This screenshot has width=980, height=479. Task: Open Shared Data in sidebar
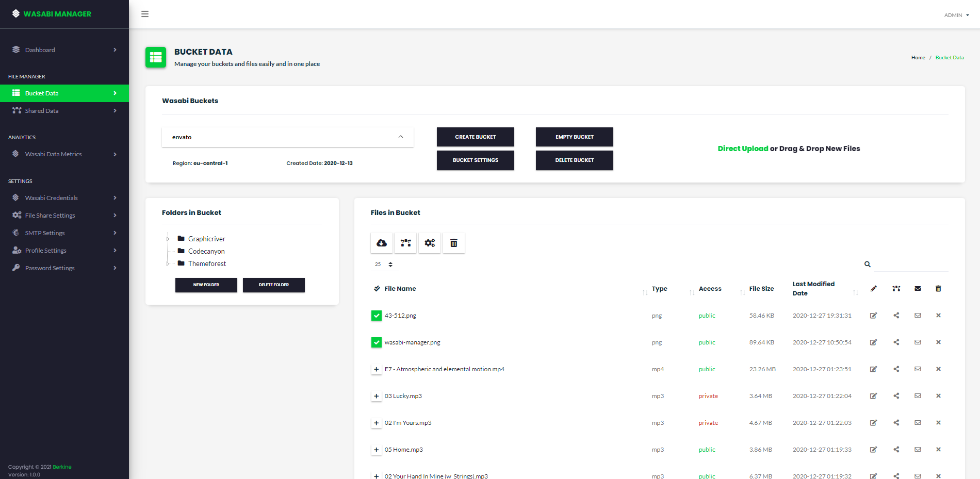[x=42, y=111]
